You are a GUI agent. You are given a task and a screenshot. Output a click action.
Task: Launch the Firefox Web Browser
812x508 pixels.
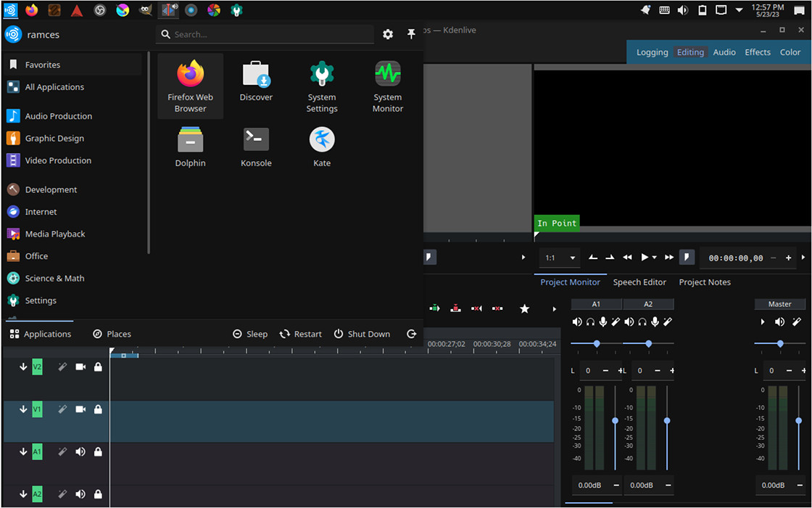click(190, 86)
